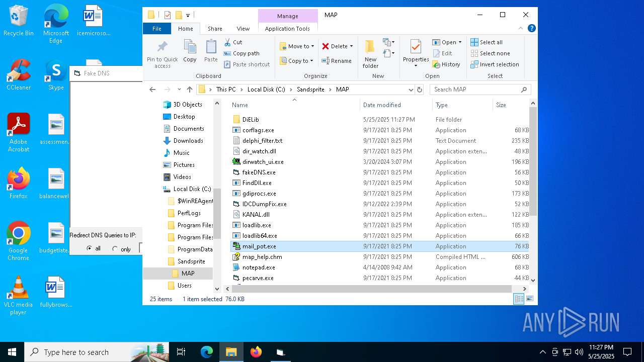Open Recycle Bin desktop icon
Screen dimensions: 644x362
point(19,21)
